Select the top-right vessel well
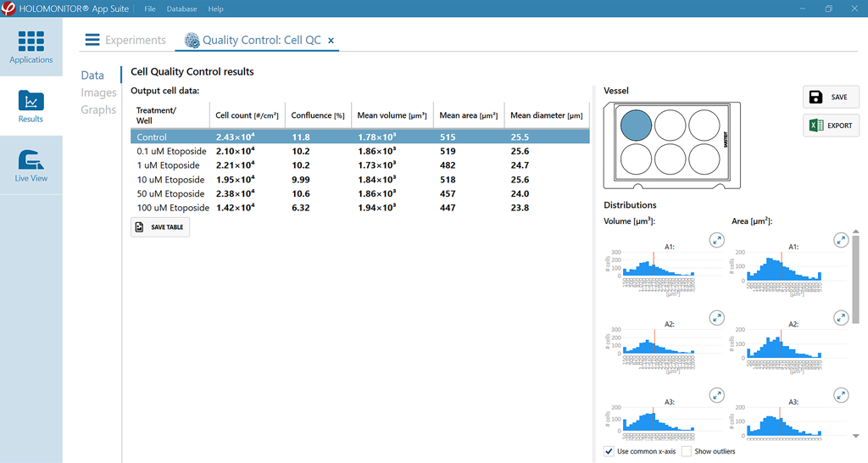Screen dimensions: 868x463 [704, 126]
